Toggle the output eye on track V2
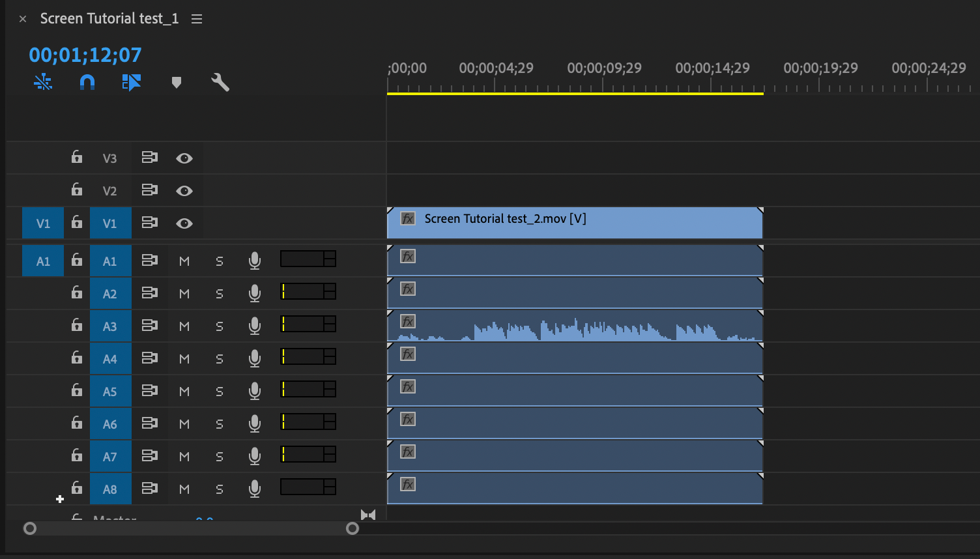 (184, 190)
